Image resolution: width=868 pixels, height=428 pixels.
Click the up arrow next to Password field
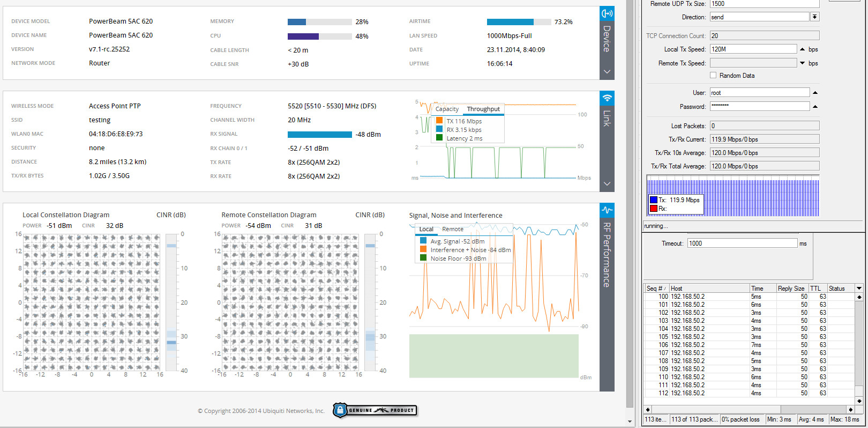pyautogui.click(x=815, y=107)
